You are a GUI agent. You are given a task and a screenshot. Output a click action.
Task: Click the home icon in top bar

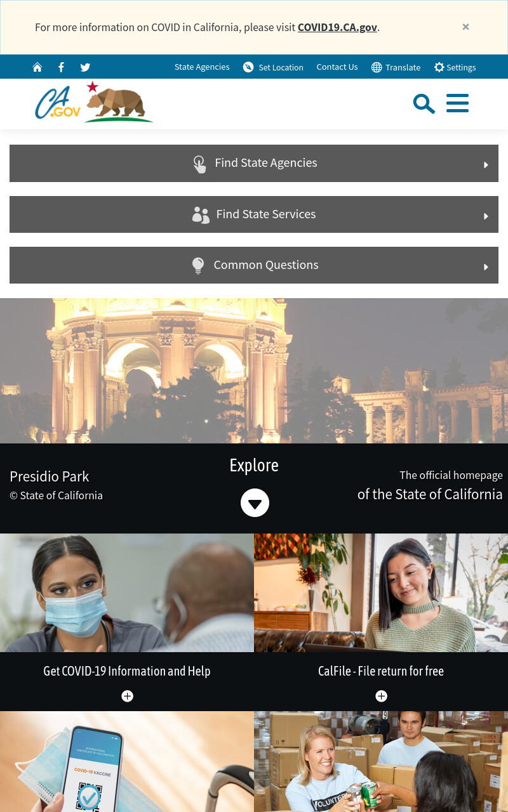[37, 67]
